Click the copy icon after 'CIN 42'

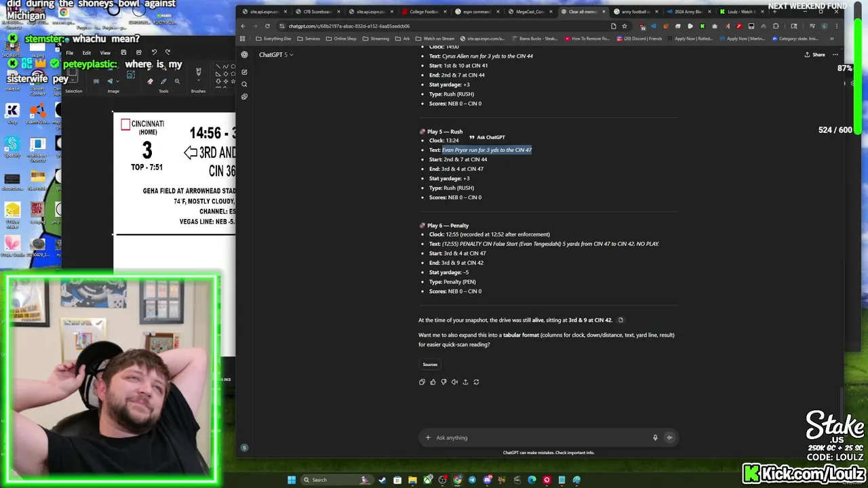(x=620, y=320)
